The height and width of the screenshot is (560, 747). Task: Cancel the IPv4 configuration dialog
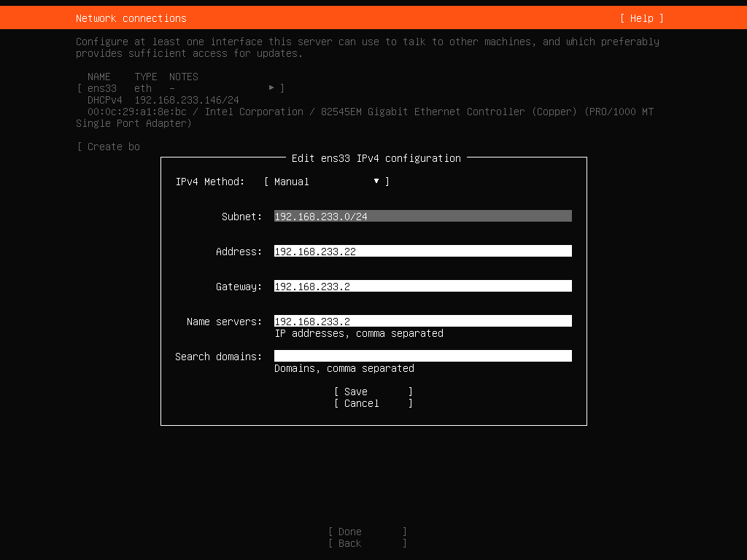point(373,403)
